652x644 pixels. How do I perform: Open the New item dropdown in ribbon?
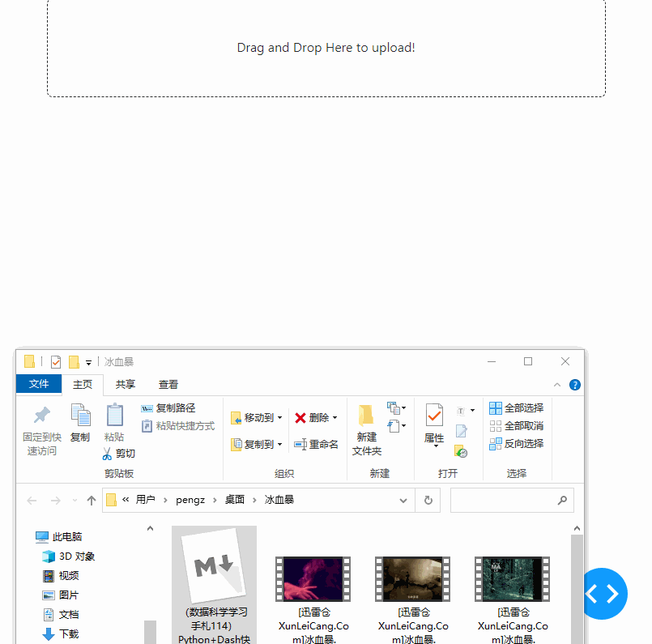tap(396, 408)
